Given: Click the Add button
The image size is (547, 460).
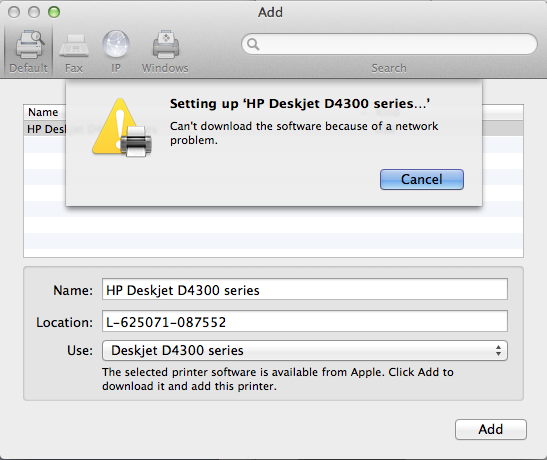Looking at the screenshot, I should [x=490, y=429].
